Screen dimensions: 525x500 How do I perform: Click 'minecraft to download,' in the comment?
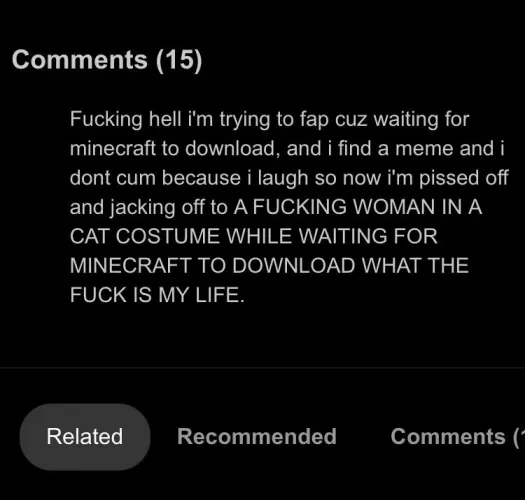175,148
